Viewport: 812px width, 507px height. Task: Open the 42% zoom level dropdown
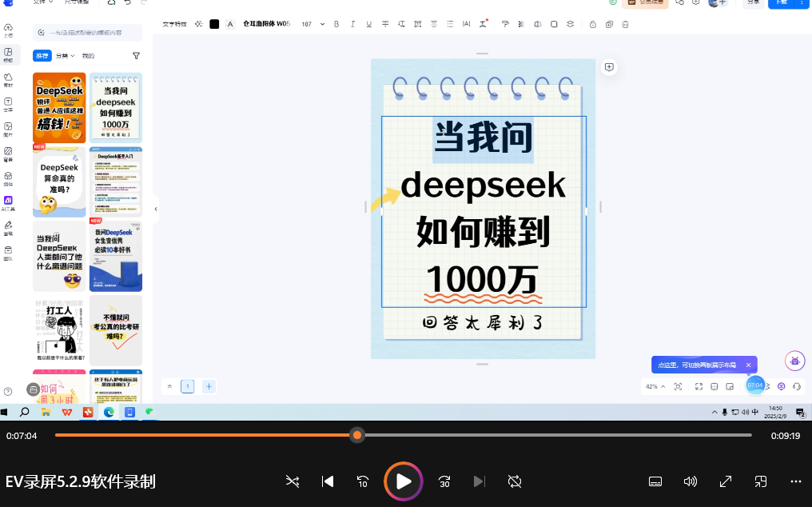click(655, 386)
